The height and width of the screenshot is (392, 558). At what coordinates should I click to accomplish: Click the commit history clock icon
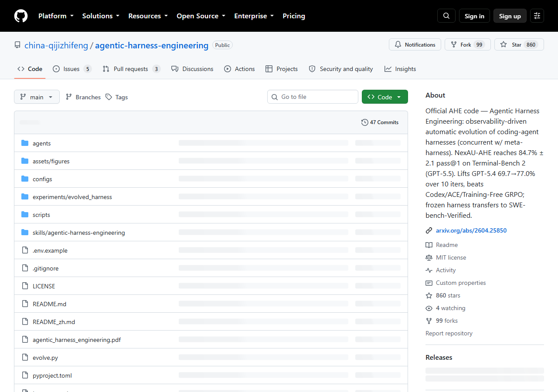pos(365,122)
